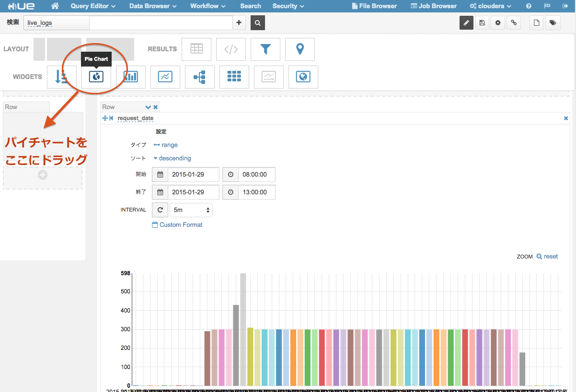The image size is (576, 392).
Task: Click the request_date widget title
Action: pos(136,118)
